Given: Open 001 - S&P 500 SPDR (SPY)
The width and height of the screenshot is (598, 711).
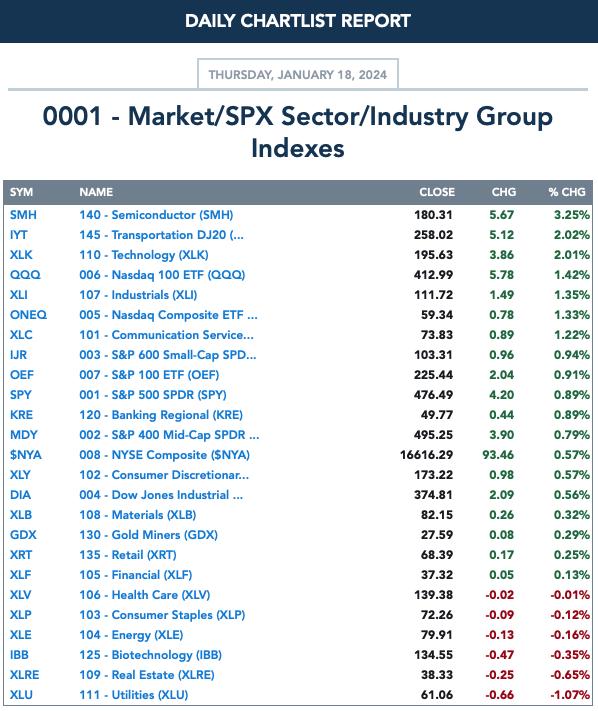Looking at the screenshot, I should (153, 395).
